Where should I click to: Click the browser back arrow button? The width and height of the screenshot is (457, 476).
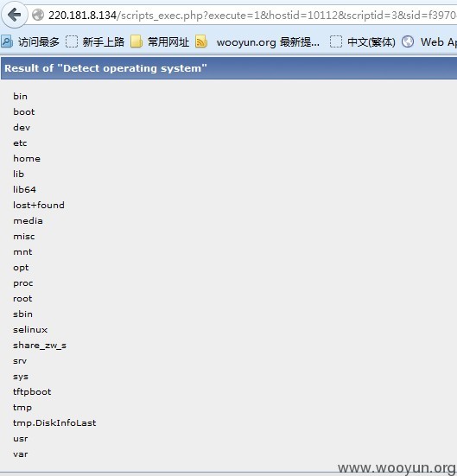(14, 15)
